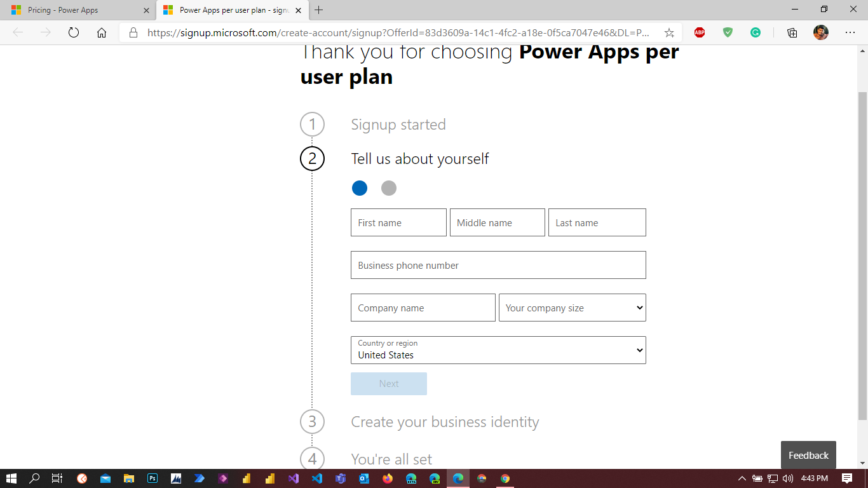Switch to the Pricing - Power Apps tab
Viewport: 868px width, 488px height.
(x=76, y=10)
